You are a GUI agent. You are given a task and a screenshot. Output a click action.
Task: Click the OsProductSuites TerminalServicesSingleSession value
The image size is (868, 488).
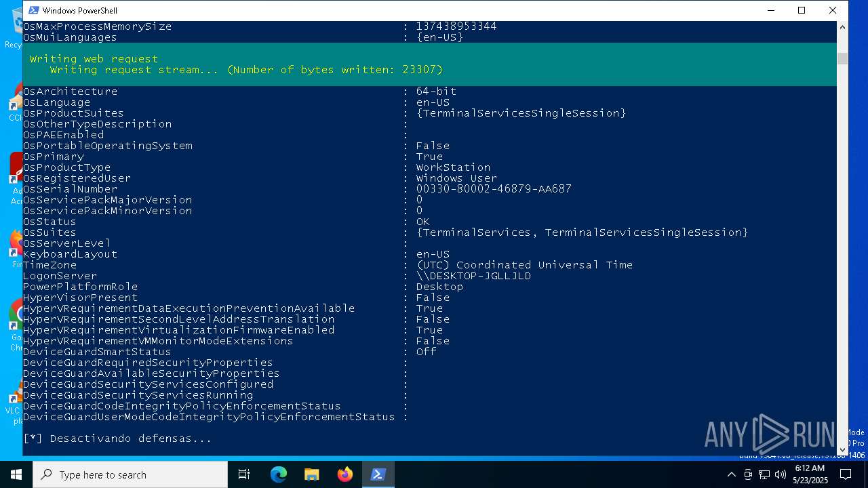(521, 113)
